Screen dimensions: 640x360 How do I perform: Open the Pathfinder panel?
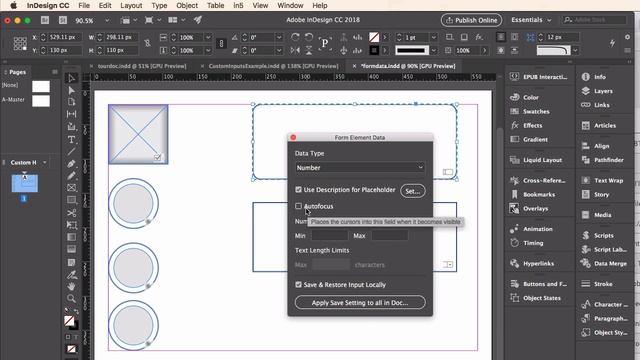click(602, 160)
